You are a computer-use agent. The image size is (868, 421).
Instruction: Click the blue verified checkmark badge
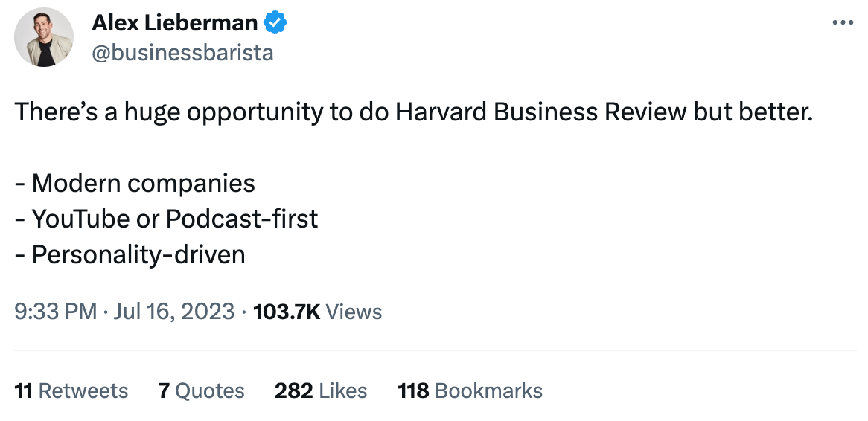coord(275,24)
